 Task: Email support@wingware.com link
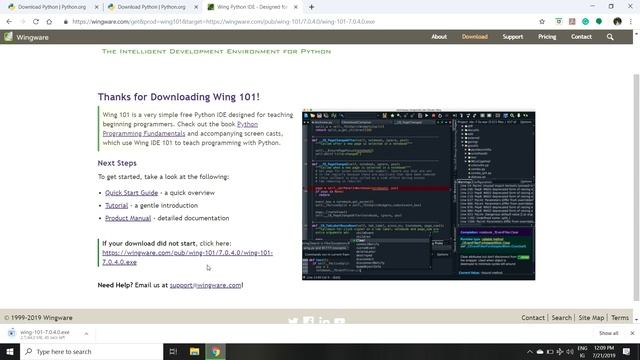click(x=205, y=285)
